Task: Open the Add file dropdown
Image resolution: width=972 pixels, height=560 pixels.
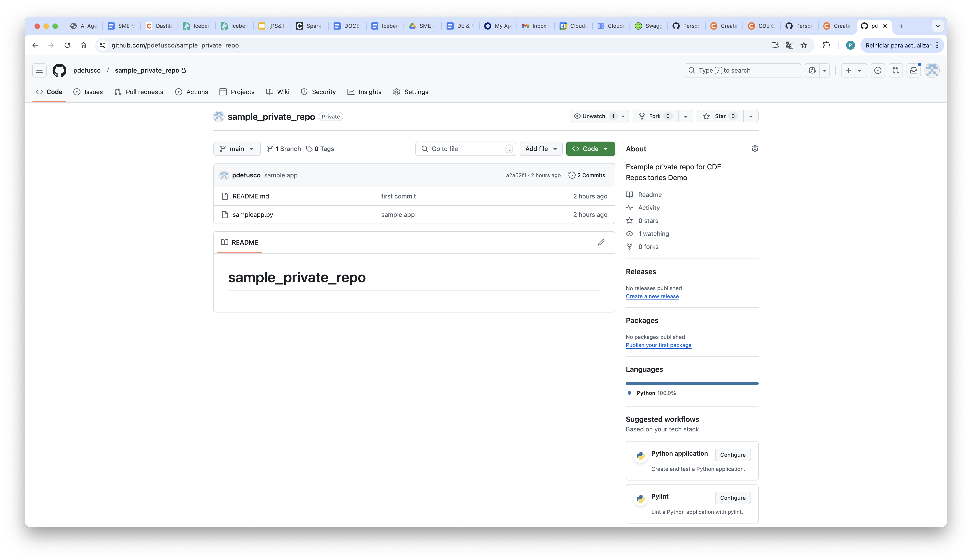Action: 541,149
